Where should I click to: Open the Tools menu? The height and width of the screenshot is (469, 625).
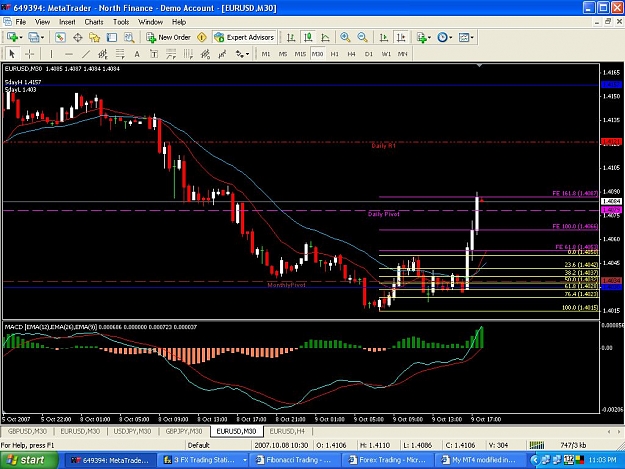tap(121, 22)
